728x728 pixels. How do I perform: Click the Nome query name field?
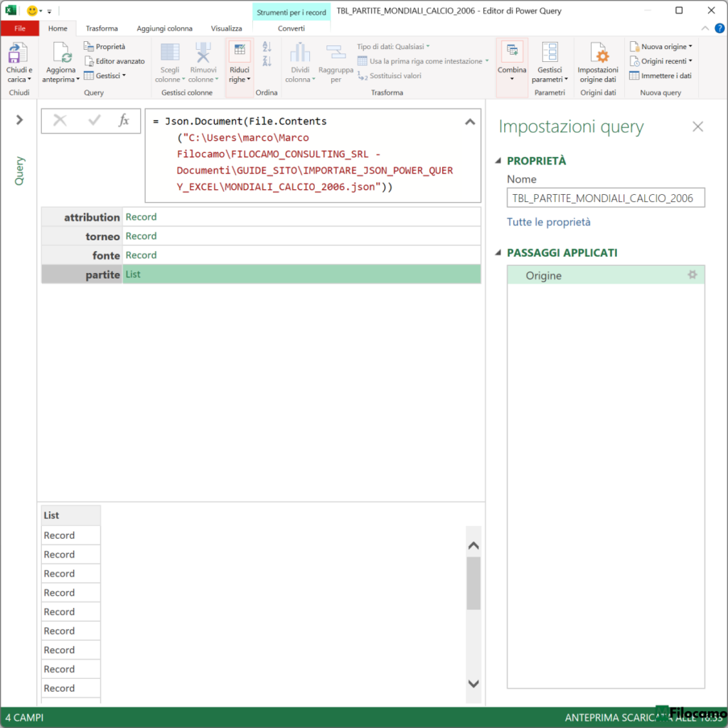coord(606,198)
